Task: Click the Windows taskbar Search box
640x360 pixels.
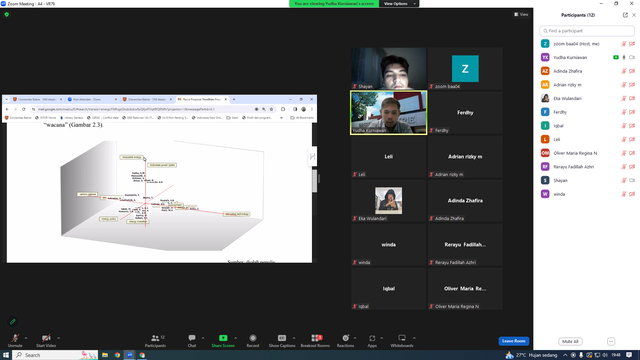Action: click(55, 355)
